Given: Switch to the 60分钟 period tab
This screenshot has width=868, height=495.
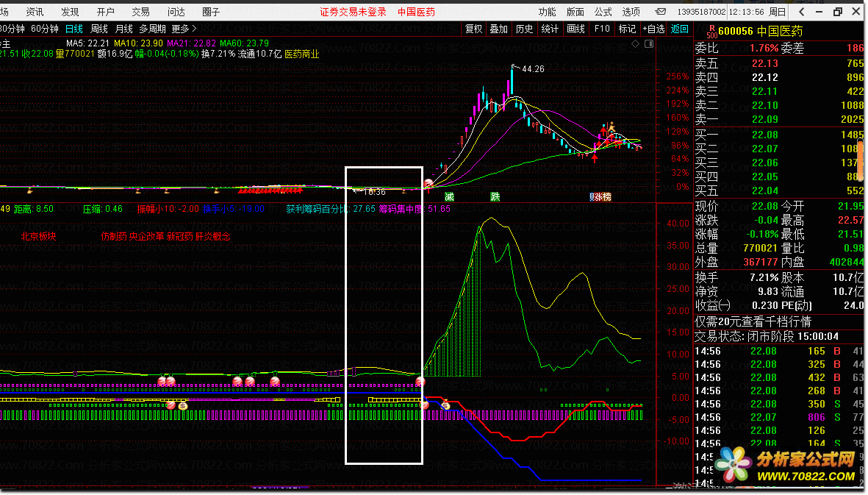Looking at the screenshot, I should [45, 29].
